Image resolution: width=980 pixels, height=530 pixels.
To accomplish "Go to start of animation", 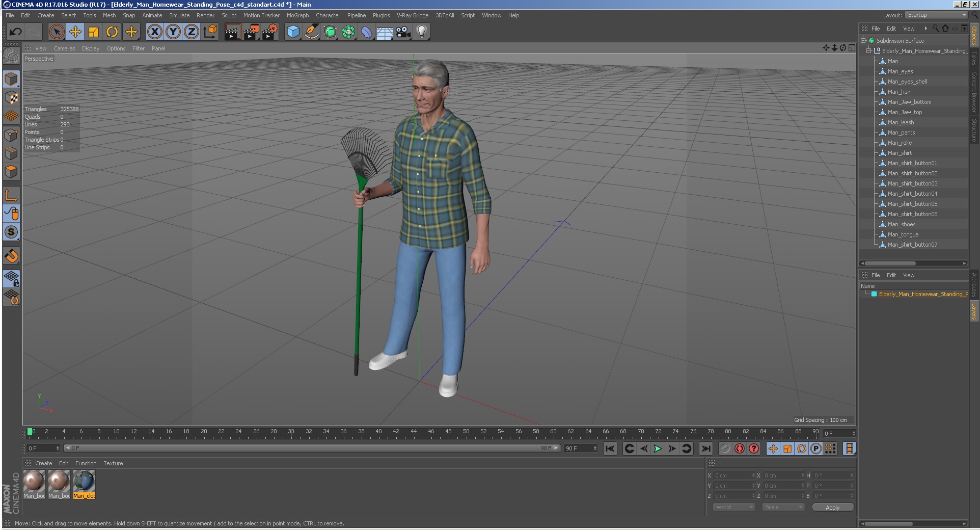I will [x=610, y=448].
